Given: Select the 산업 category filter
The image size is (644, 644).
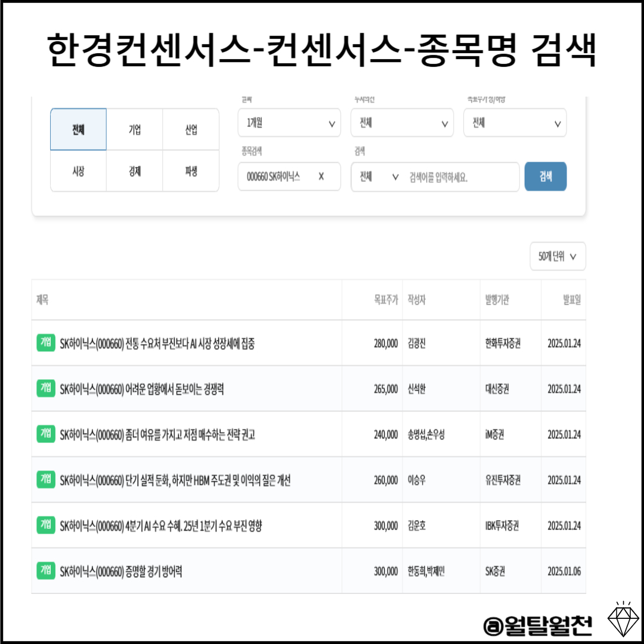Looking at the screenshot, I should click(x=191, y=129).
